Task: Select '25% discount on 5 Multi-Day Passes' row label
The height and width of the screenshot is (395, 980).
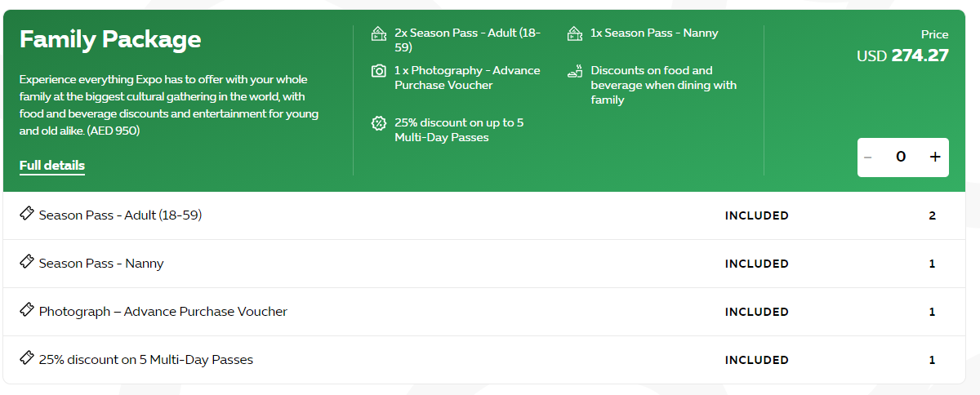Action: (146, 360)
